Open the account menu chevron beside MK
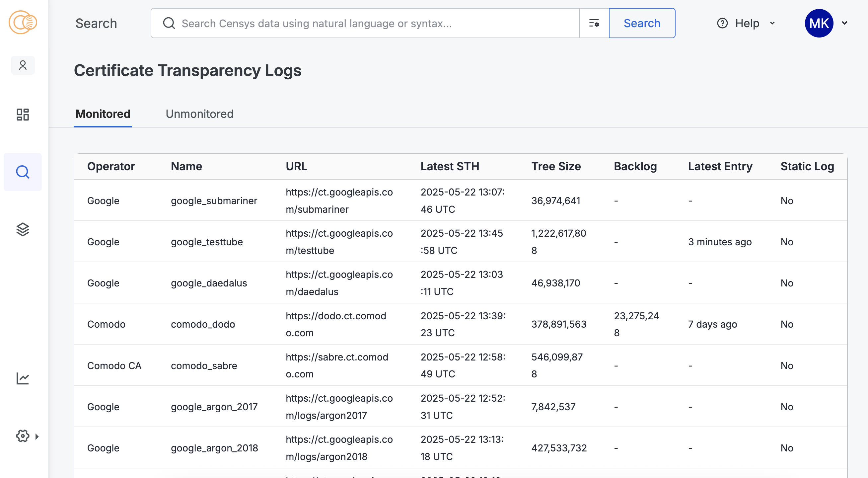Image resolution: width=868 pixels, height=478 pixels. pyautogui.click(x=845, y=23)
